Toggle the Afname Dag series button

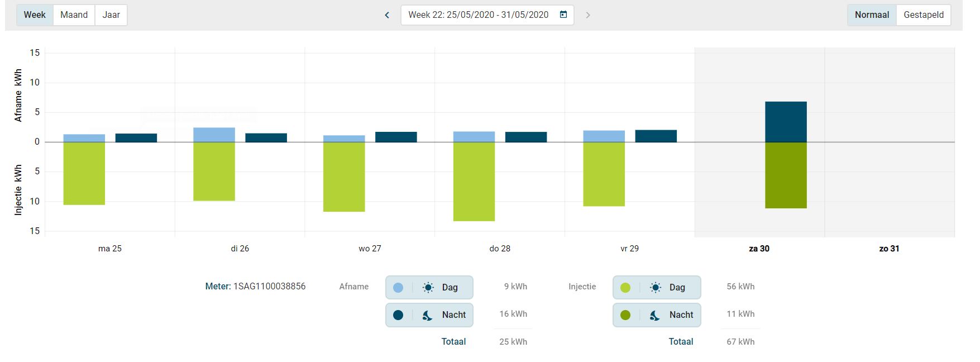point(429,287)
